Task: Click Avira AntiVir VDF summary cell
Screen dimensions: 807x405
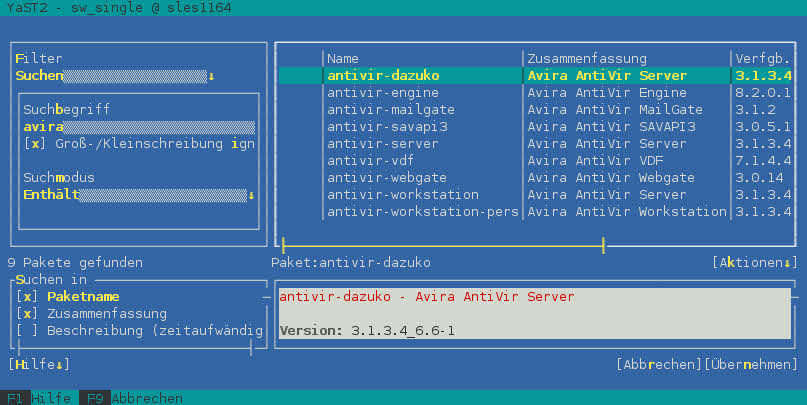Action: pos(595,161)
